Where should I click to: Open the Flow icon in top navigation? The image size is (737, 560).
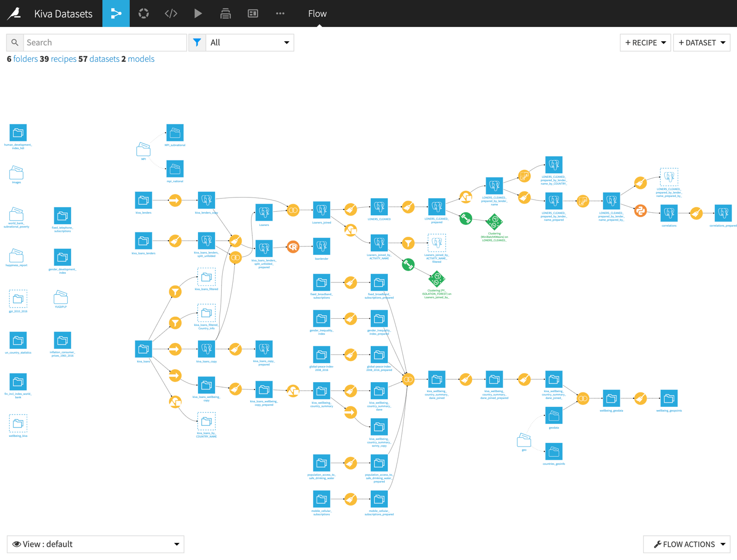click(116, 13)
